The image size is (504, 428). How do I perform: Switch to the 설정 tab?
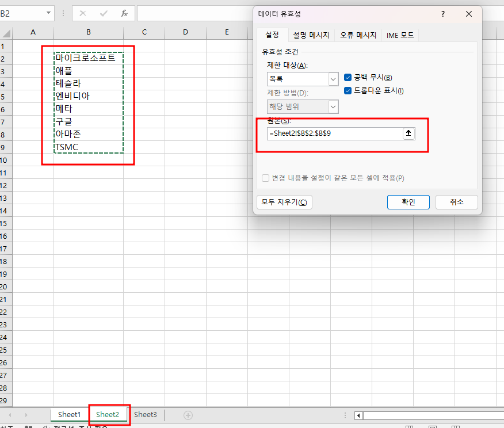(272, 35)
